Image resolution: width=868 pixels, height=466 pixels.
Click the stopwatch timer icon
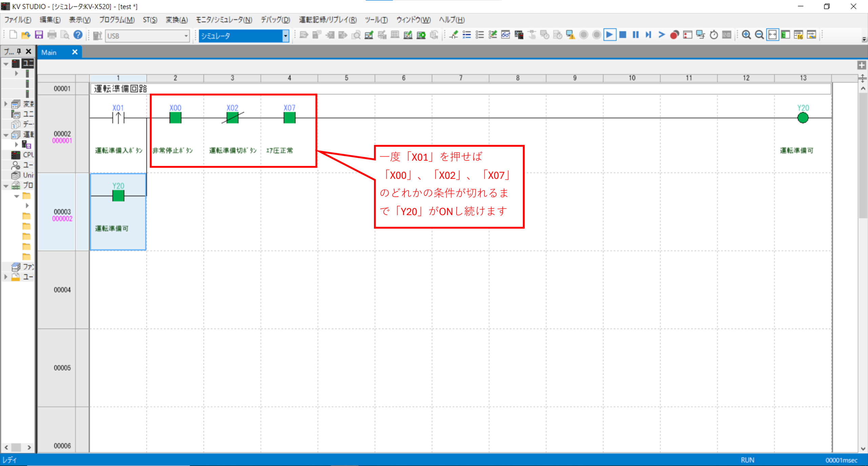(x=713, y=35)
